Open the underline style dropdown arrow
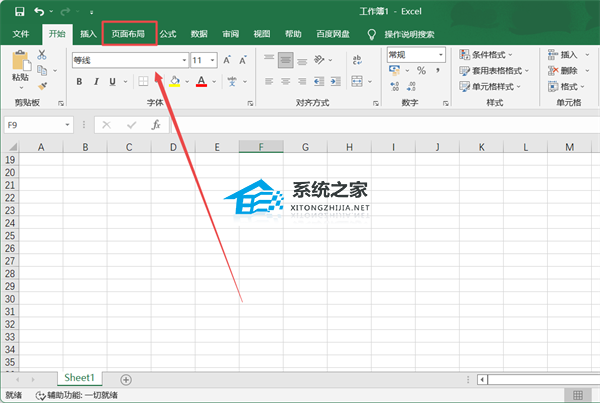This screenshot has width=600, height=403. point(125,82)
